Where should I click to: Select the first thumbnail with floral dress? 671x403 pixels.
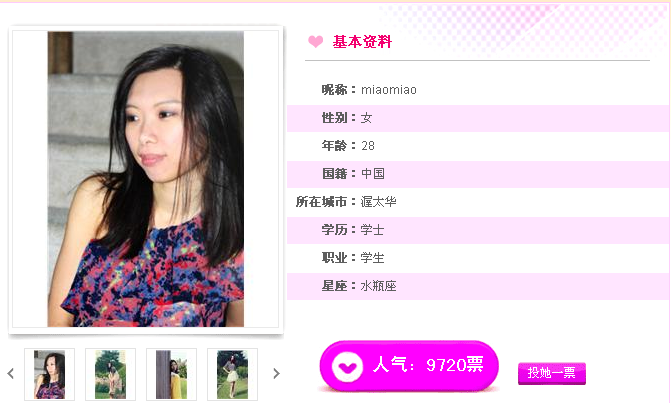click(x=50, y=374)
